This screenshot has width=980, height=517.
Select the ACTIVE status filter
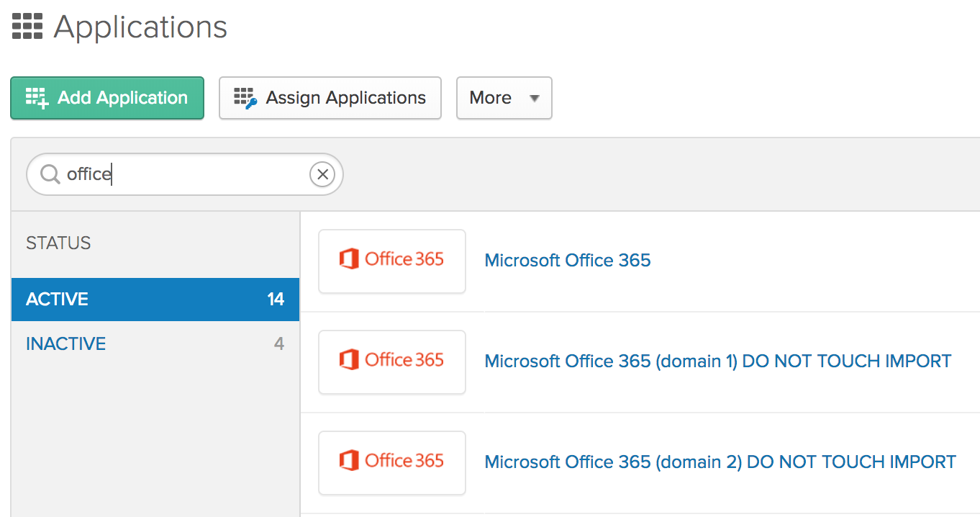[155, 300]
